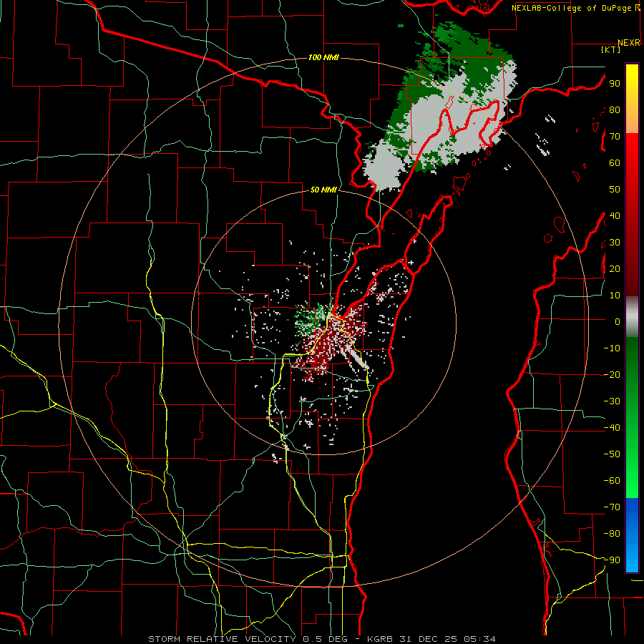The height and width of the screenshot is (644, 644).
Task: Click the Storm Relative Velocity caption at bottom
Action: tap(321, 639)
